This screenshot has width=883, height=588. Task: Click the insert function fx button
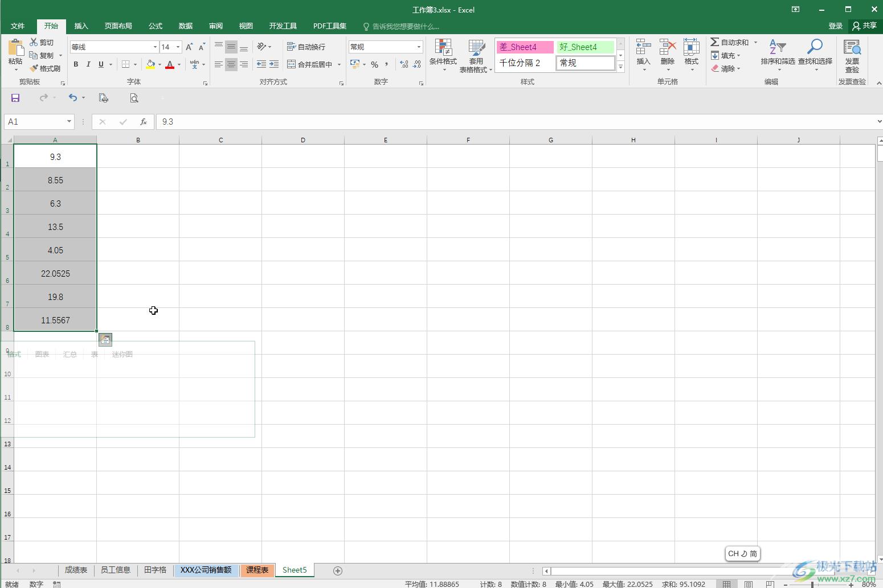144,121
